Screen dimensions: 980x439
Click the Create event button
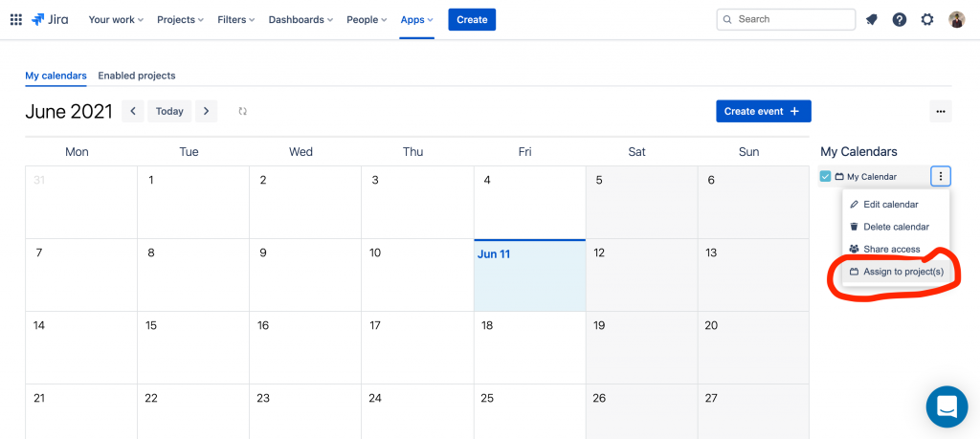[764, 111]
